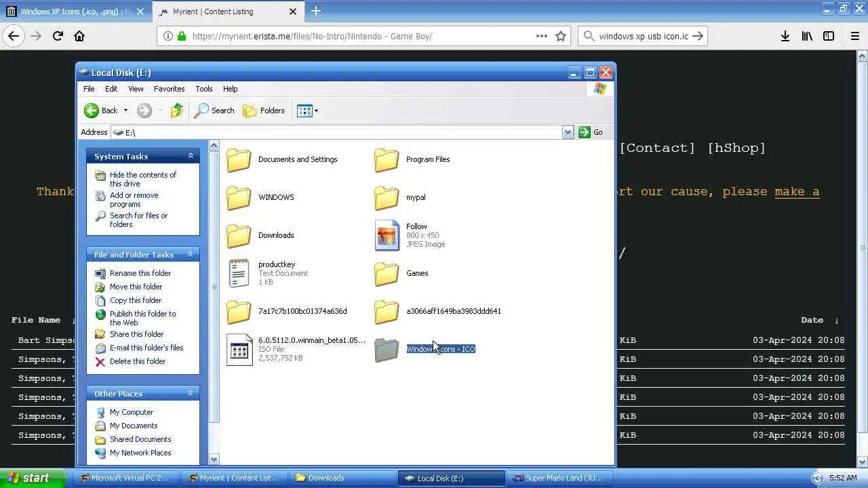Open the Explorer Search pane
Viewport: 868px width, 488px height.
coord(214,110)
